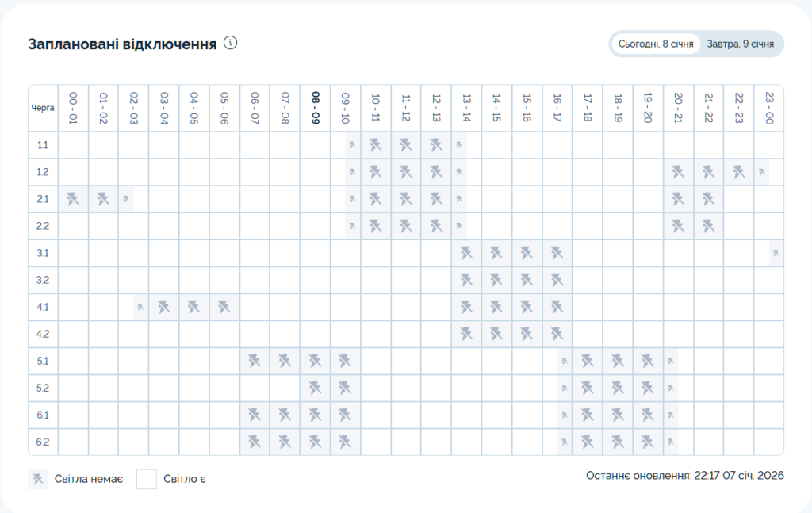Viewport: 812px width, 513px height.
Task: Click queue 4.2 row label
Action: (x=43, y=334)
